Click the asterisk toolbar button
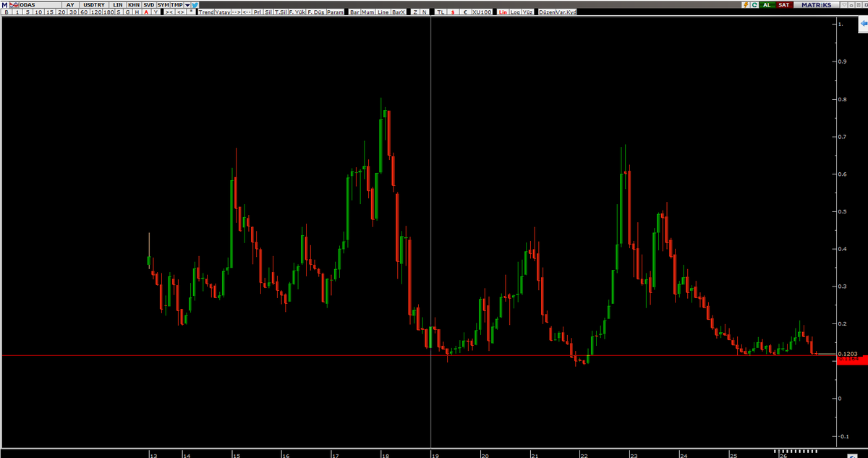The width and height of the screenshot is (868, 458). [192, 12]
